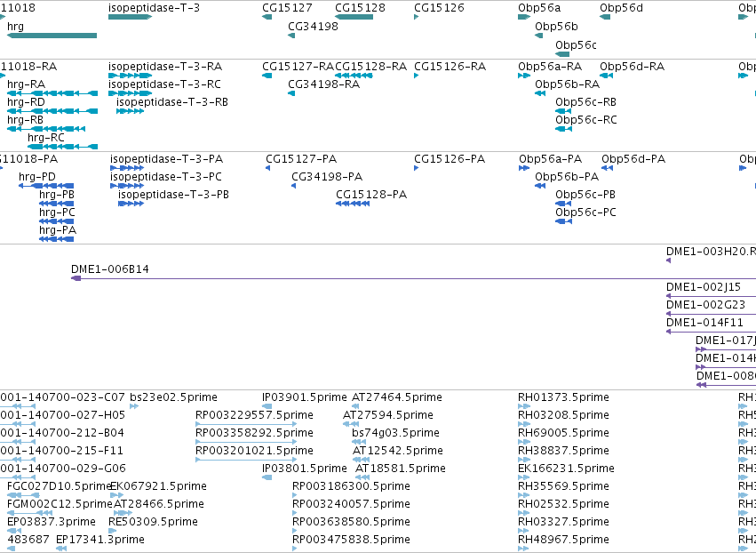756x553 pixels.
Task: Select the DME1-002G23 clone feature
Action: 712,314
